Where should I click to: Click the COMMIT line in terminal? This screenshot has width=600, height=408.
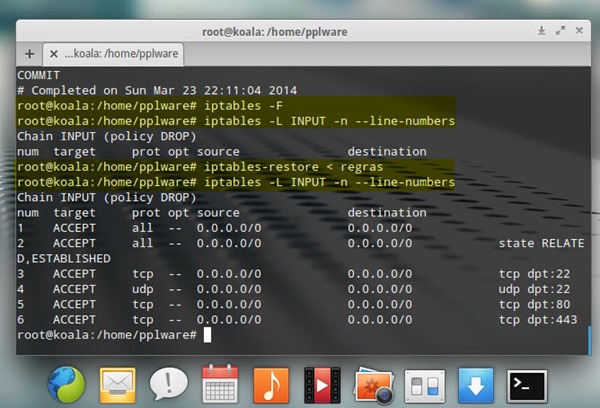38,75
